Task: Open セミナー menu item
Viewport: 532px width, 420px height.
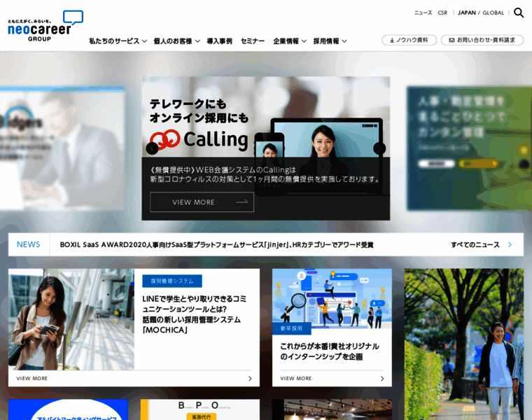Action: 253,41
